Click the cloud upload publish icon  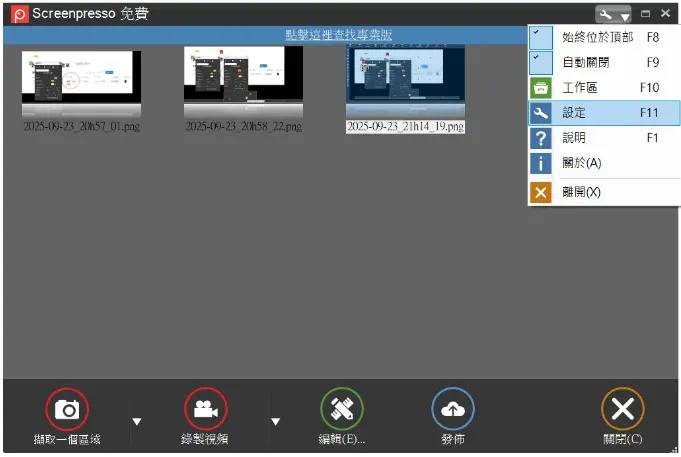click(453, 409)
